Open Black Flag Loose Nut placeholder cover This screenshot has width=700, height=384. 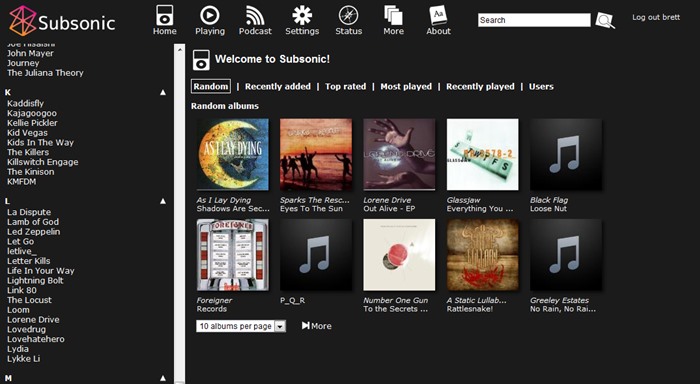pos(566,154)
